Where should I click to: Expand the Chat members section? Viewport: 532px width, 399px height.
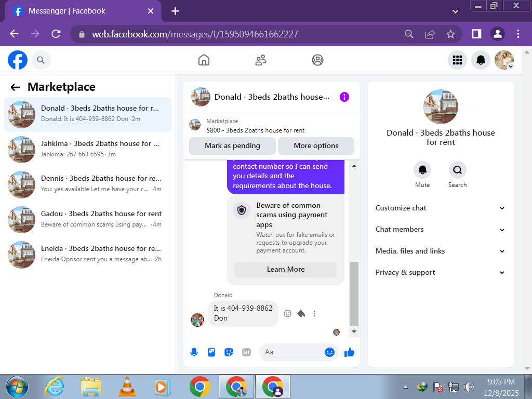[x=441, y=229]
